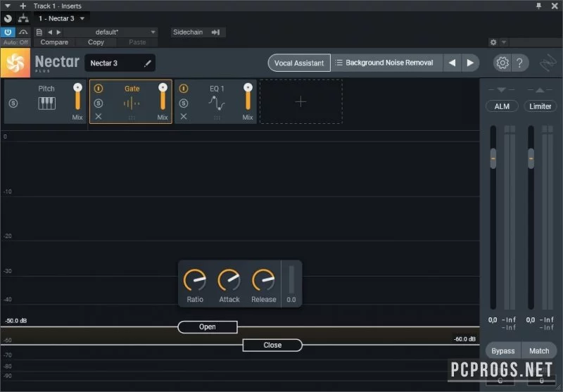This screenshot has height=392, width=563.
Task: Open the Vocal Assistant
Action: pyautogui.click(x=299, y=63)
